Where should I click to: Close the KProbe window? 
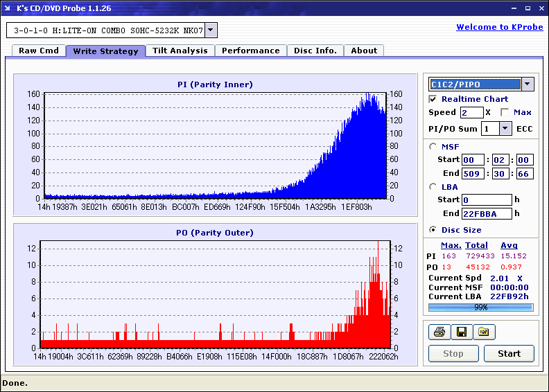tap(541, 8)
